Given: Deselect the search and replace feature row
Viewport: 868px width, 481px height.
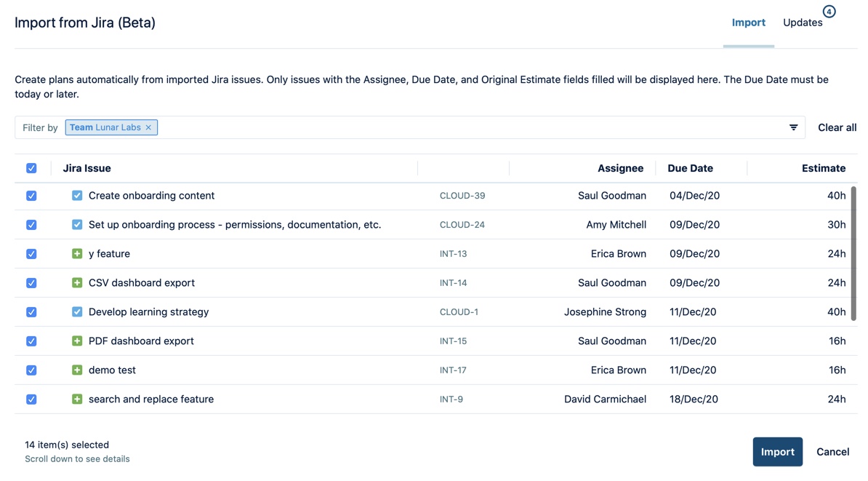Looking at the screenshot, I should (31, 399).
